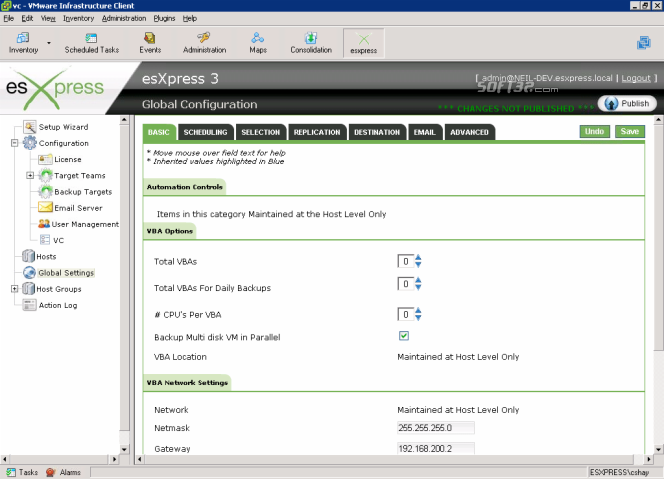Open the Inventory menu

tap(78, 18)
